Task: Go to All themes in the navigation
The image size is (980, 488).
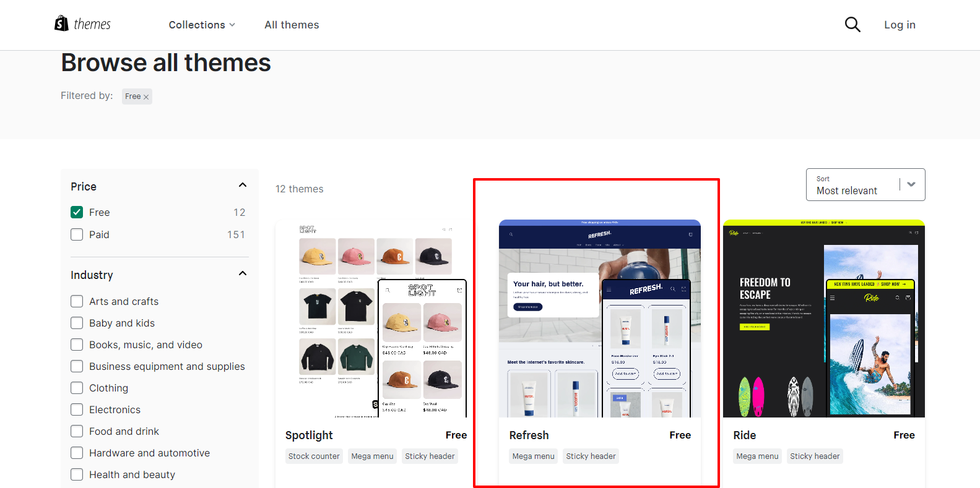Action: [292, 25]
